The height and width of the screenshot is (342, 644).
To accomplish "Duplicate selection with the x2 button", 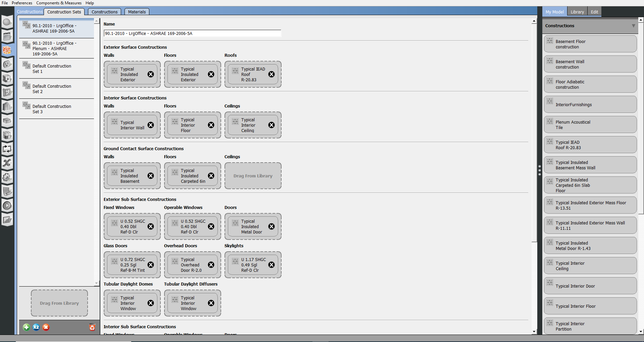I will click(x=36, y=327).
